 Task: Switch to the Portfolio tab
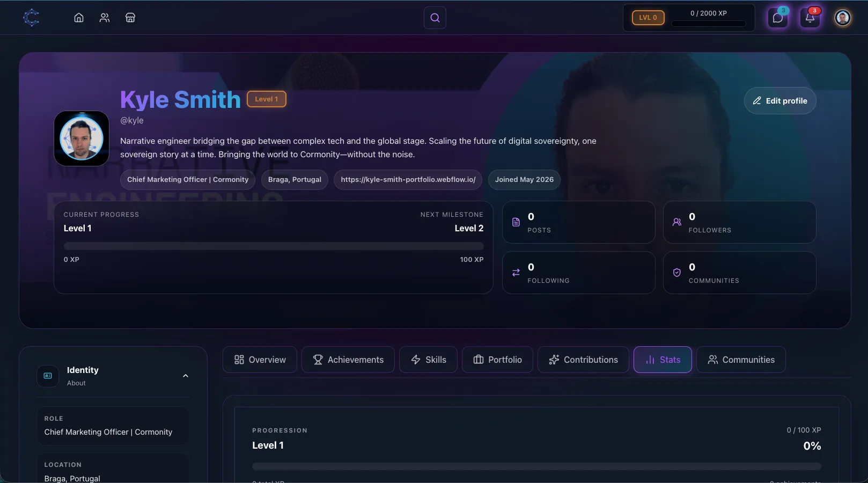coord(497,360)
